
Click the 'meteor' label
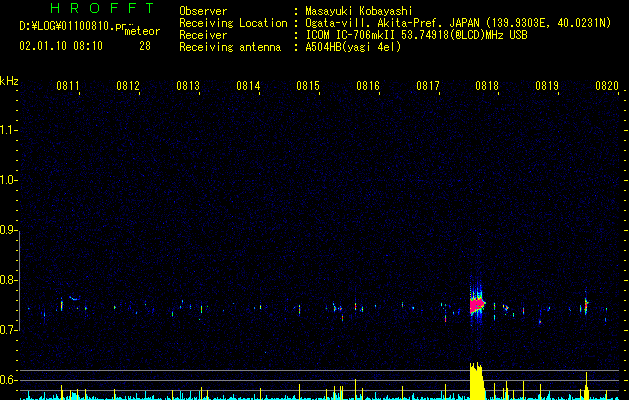(142, 31)
